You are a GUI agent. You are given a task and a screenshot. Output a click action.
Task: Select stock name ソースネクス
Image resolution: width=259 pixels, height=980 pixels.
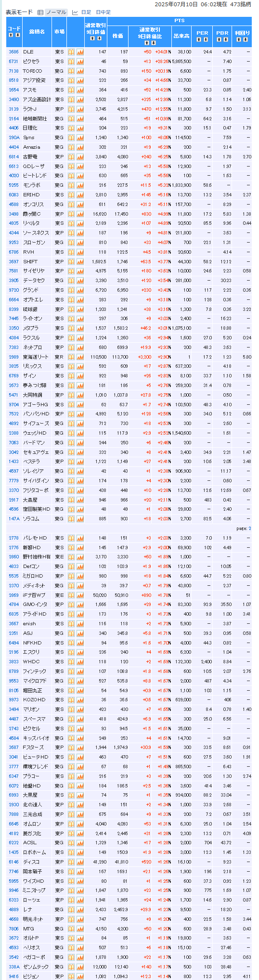click(36, 233)
